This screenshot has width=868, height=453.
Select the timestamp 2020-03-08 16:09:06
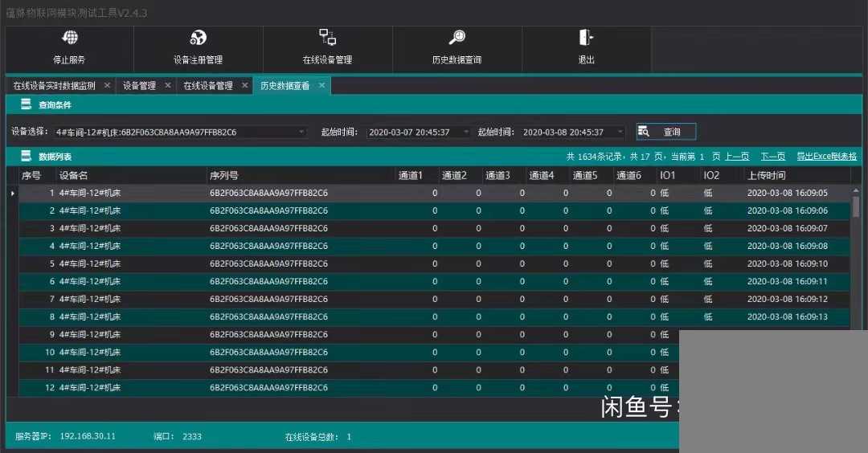click(787, 210)
